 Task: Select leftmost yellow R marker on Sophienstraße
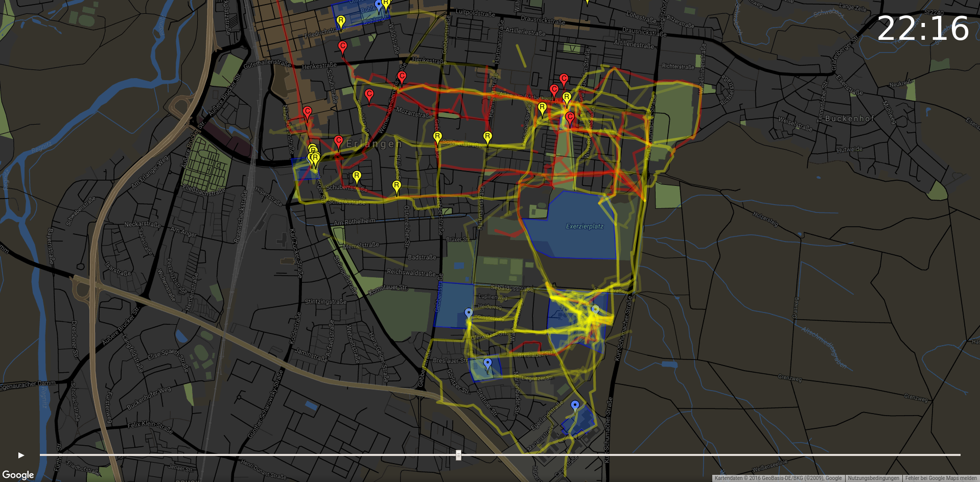[437, 137]
